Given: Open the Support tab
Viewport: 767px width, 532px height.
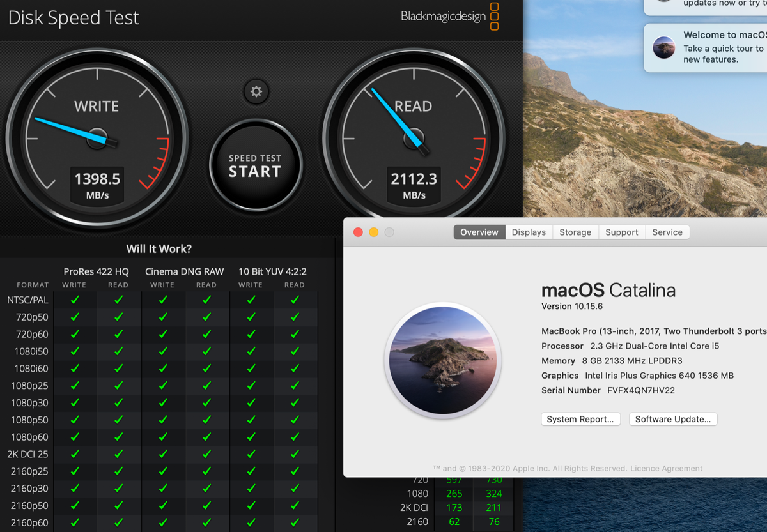Looking at the screenshot, I should [622, 232].
